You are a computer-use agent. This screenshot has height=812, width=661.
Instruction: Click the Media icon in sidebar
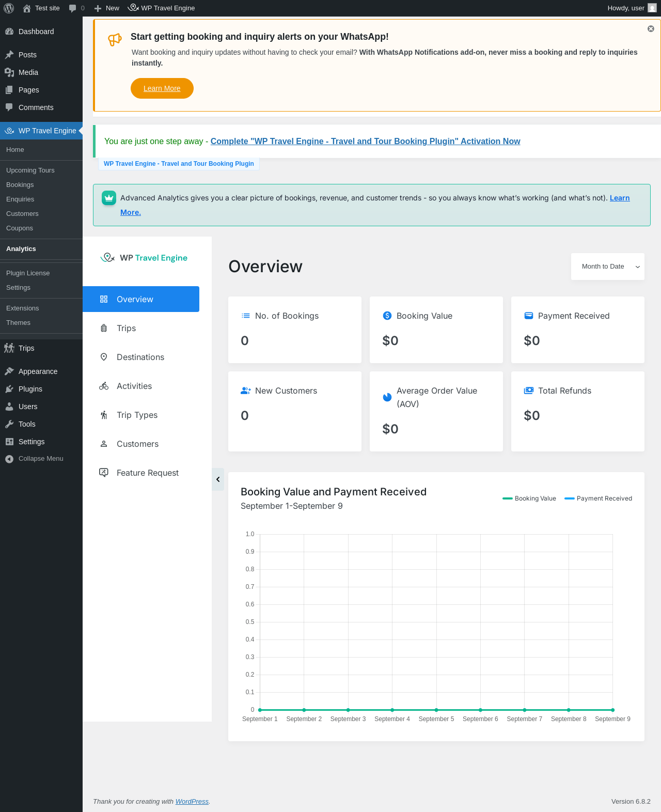[9, 72]
